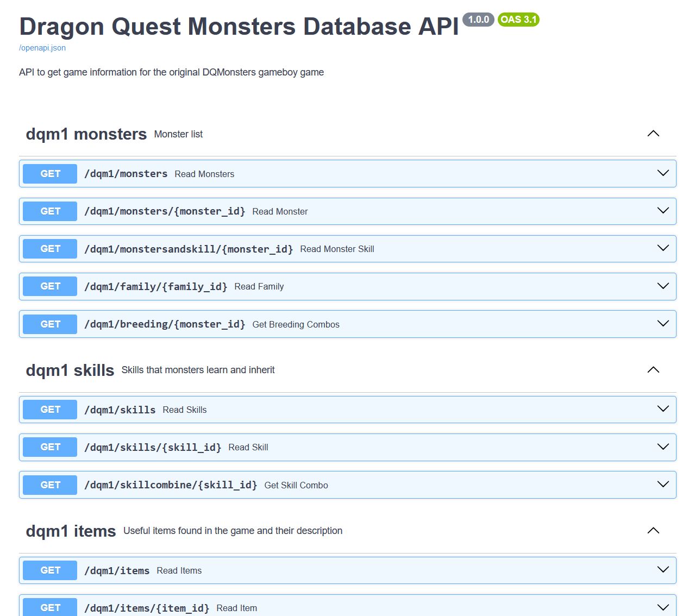The image size is (695, 616).
Task: Click the dqm1 skills section heading
Action: tap(70, 370)
